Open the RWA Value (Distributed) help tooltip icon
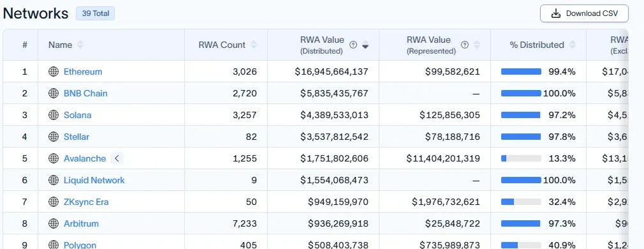 click(353, 45)
